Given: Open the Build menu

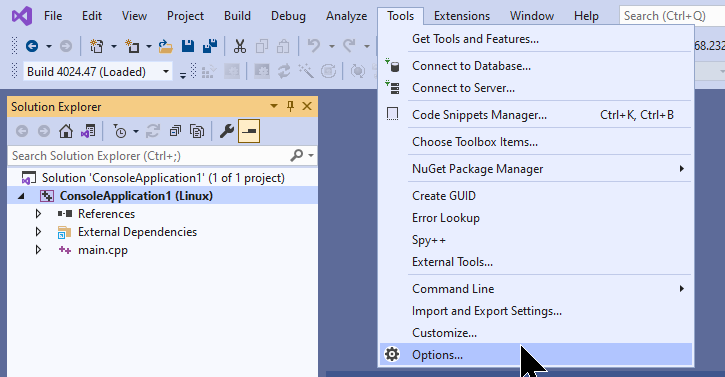Looking at the screenshot, I should [x=237, y=16].
